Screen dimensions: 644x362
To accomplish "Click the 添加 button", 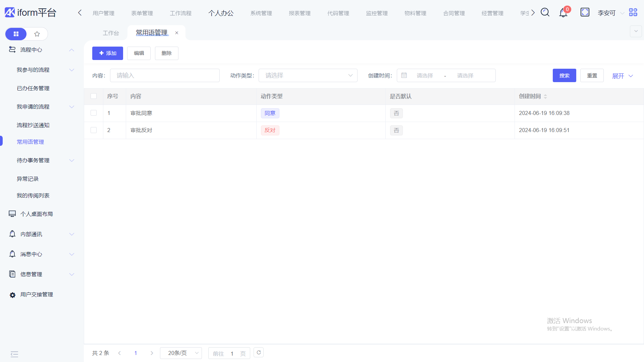I will 107,53.
